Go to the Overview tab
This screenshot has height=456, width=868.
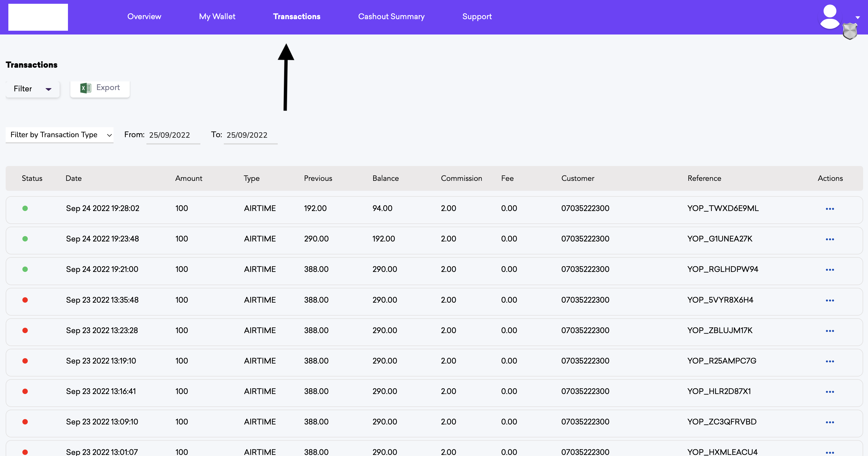pyautogui.click(x=144, y=16)
